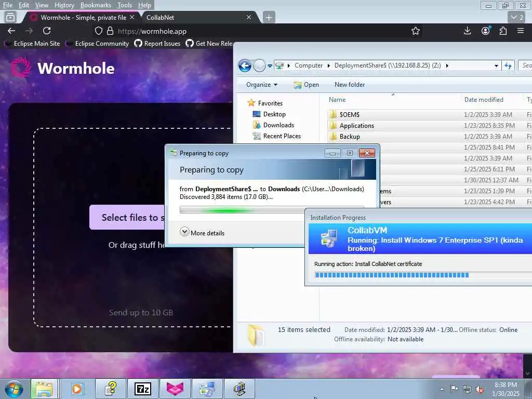The image size is (532, 399).
Task: Open the tracking protection shield icon
Action: [x=98, y=31]
